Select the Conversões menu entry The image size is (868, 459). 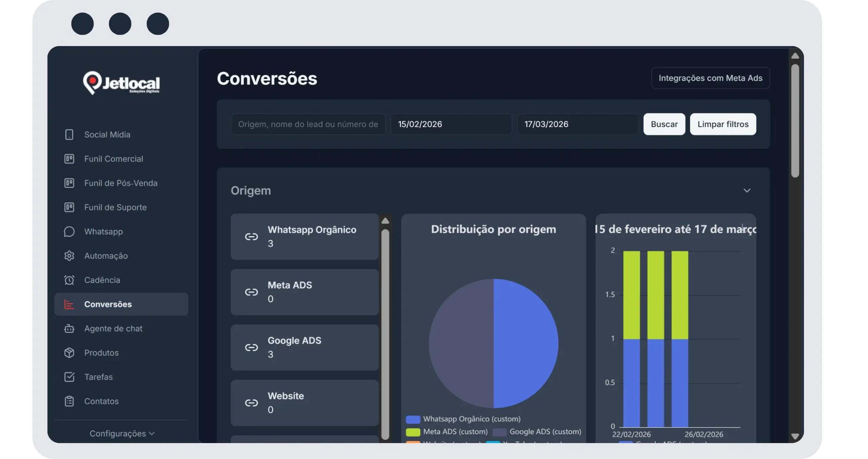121,304
